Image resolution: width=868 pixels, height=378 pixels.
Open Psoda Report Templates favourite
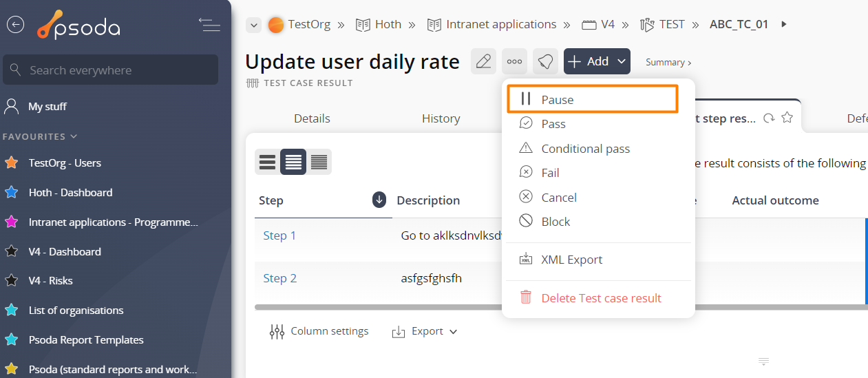tap(86, 340)
